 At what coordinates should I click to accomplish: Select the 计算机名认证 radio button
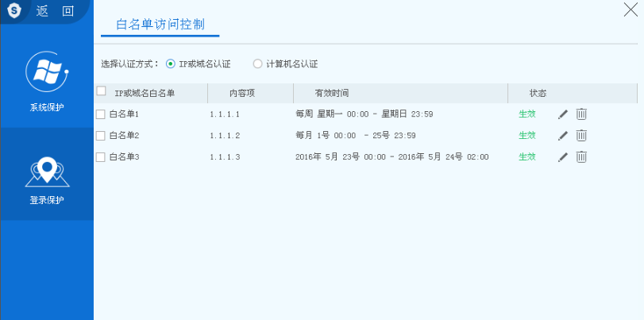pyautogui.click(x=257, y=64)
